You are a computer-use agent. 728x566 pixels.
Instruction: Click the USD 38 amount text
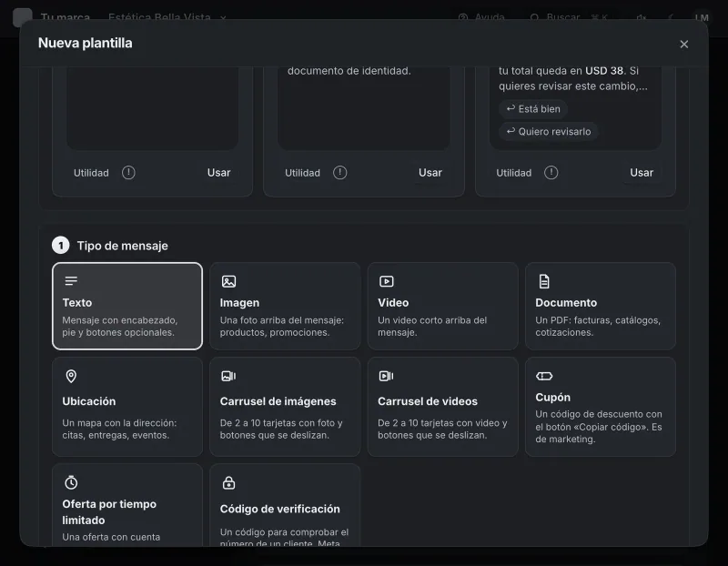[604, 71]
